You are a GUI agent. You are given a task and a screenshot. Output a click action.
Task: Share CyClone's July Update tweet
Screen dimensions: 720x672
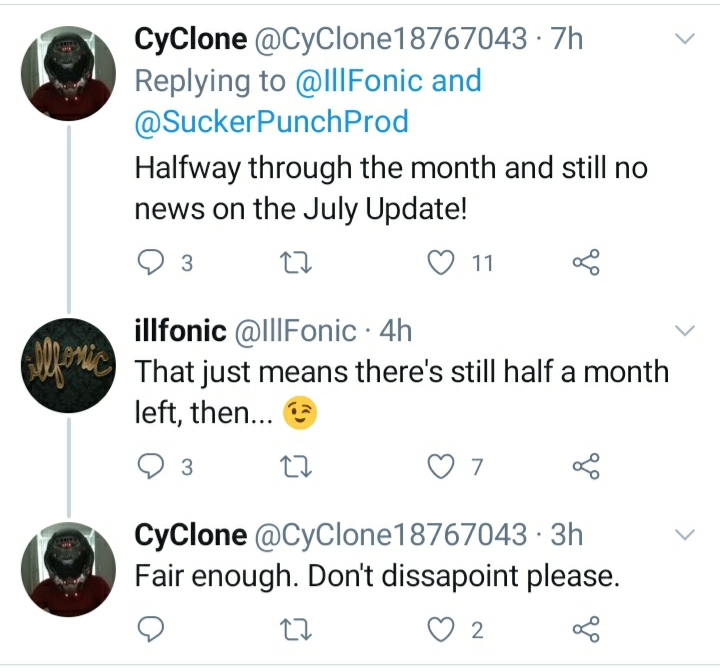(585, 263)
